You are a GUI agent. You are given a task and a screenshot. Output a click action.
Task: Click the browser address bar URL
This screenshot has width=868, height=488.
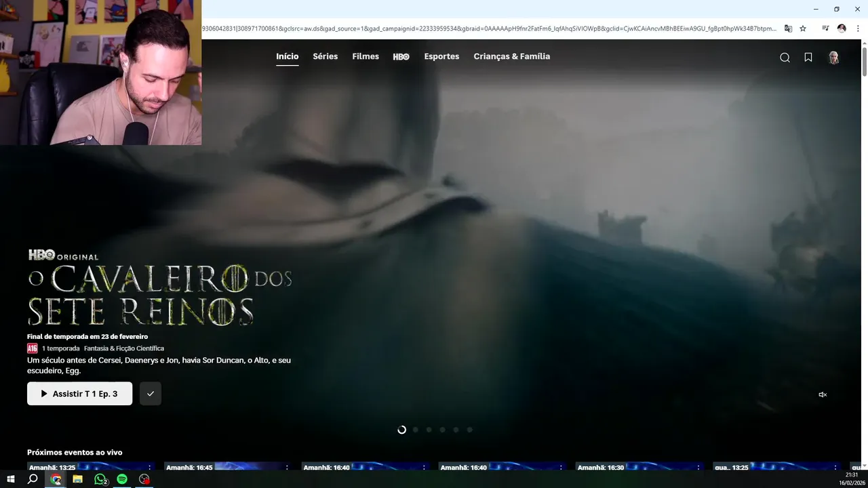490,28
